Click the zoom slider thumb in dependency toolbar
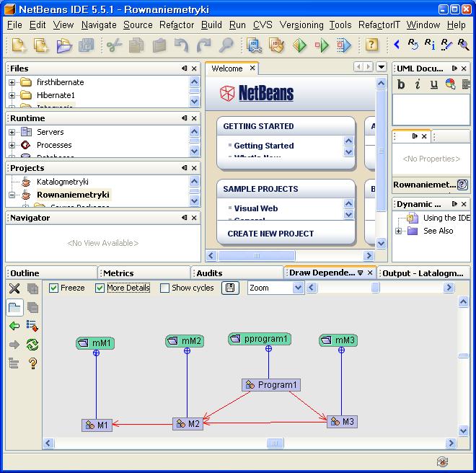The width and height of the screenshot is (476, 473). pyautogui.click(x=375, y=288)
